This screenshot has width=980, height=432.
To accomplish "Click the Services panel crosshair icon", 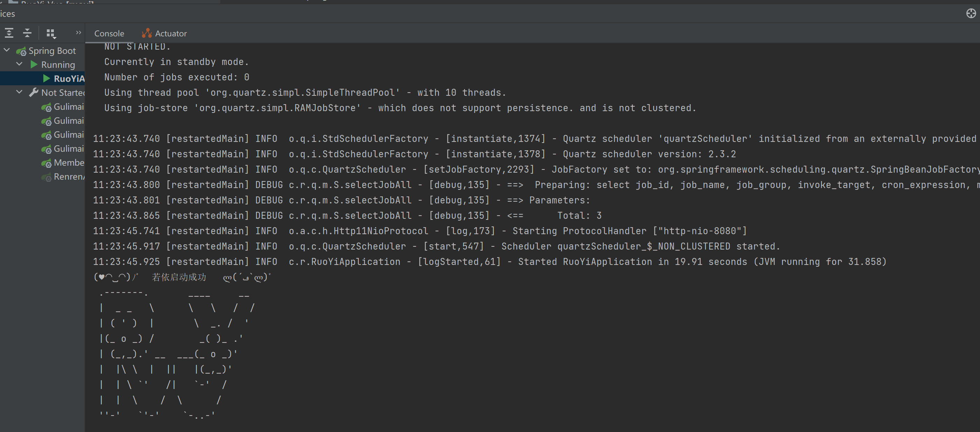I will pyautogui.click(x=971, y=14).
